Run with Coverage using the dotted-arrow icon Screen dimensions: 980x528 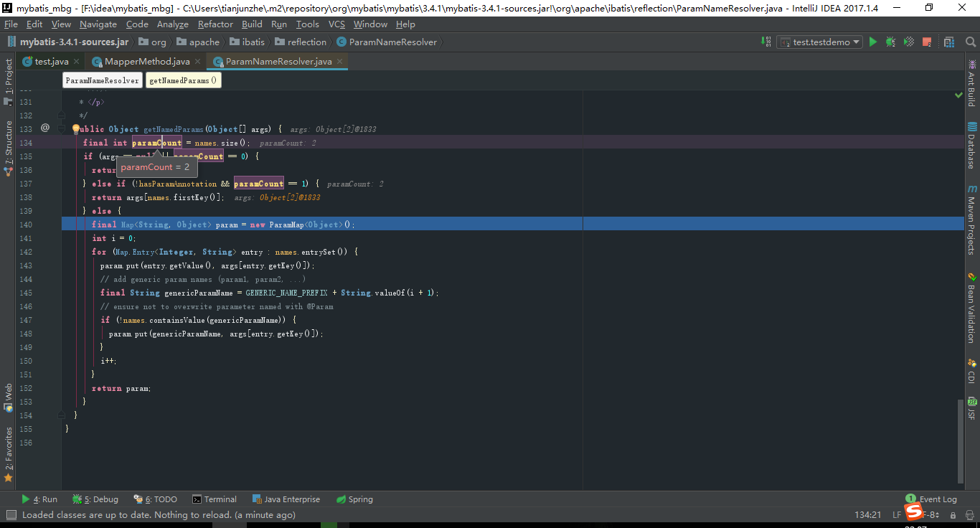click(x=908, y=42)
